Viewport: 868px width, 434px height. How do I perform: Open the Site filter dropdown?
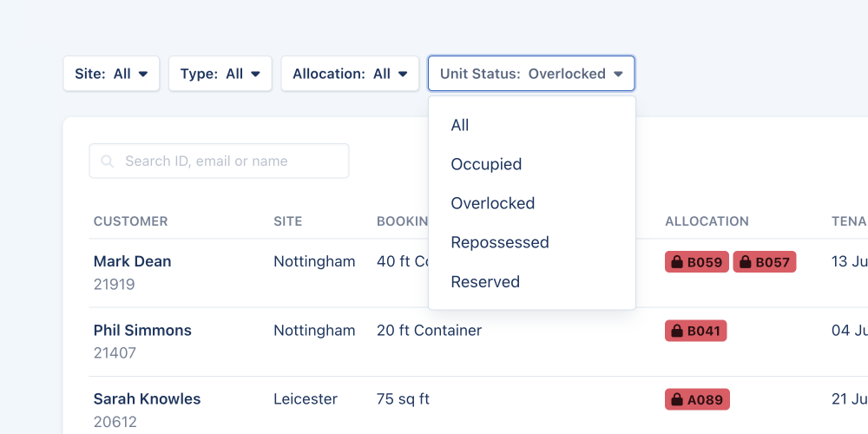111,74
